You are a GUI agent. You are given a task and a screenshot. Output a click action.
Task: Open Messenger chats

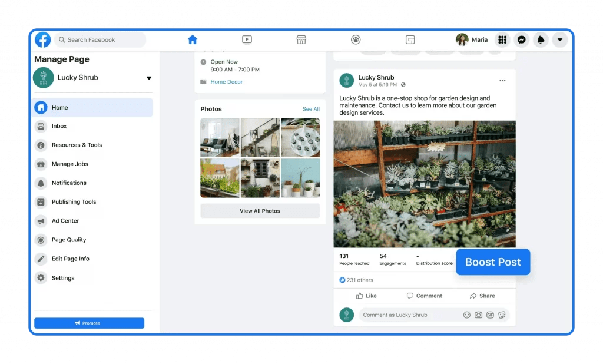coord(522,39)
